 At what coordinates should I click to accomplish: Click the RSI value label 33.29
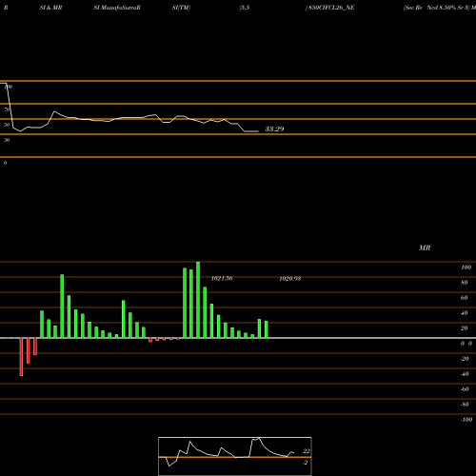(274, 129)
